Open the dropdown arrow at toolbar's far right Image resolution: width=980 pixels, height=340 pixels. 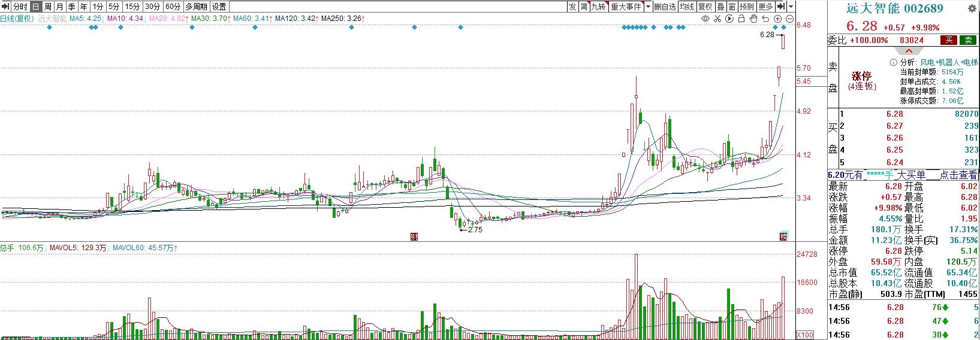point(791,7)
